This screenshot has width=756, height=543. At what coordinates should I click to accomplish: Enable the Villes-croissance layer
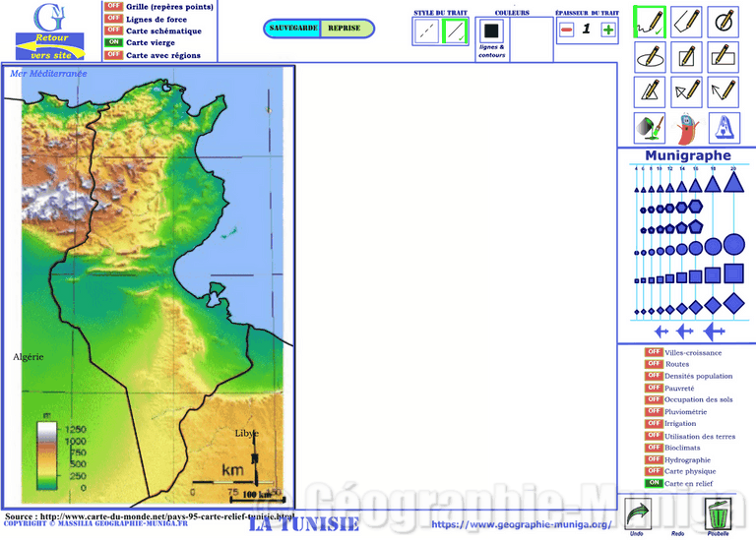click(x=654, y=352)
